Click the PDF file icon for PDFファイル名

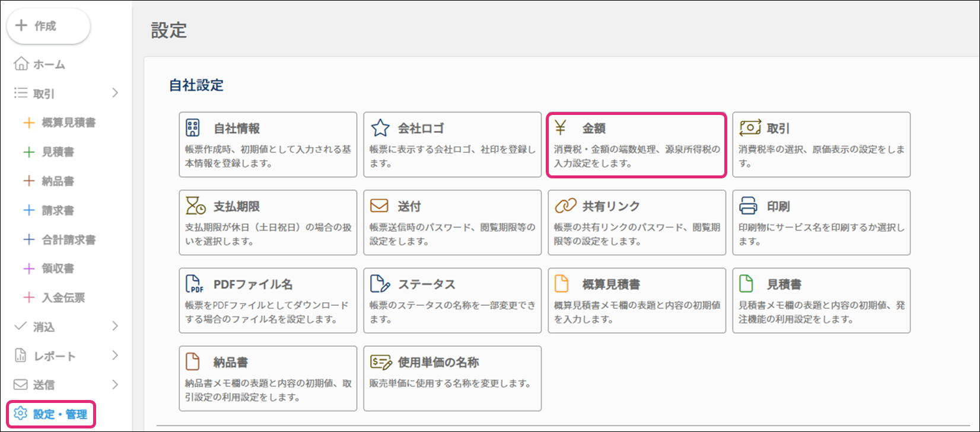pyautogui.click(x=195, y=284)
